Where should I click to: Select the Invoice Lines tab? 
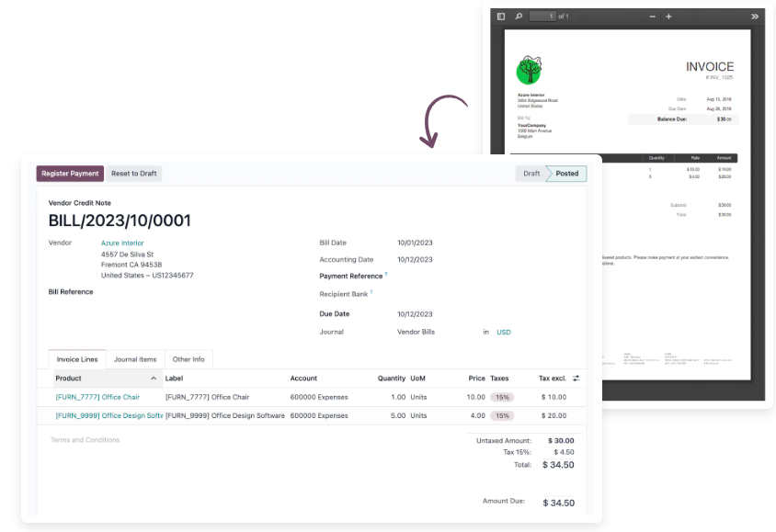(77, 358)
